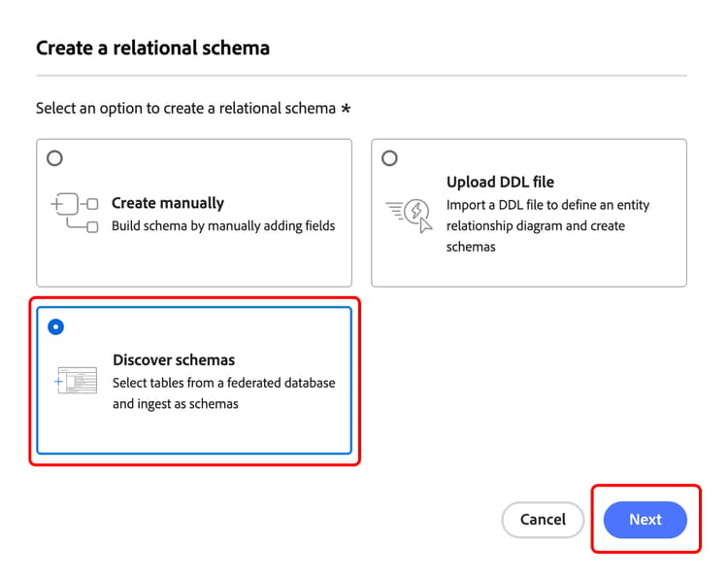Click 'and ingest as schemas' text line
Viewport: 728px width, 577px height.
(176, 404)
